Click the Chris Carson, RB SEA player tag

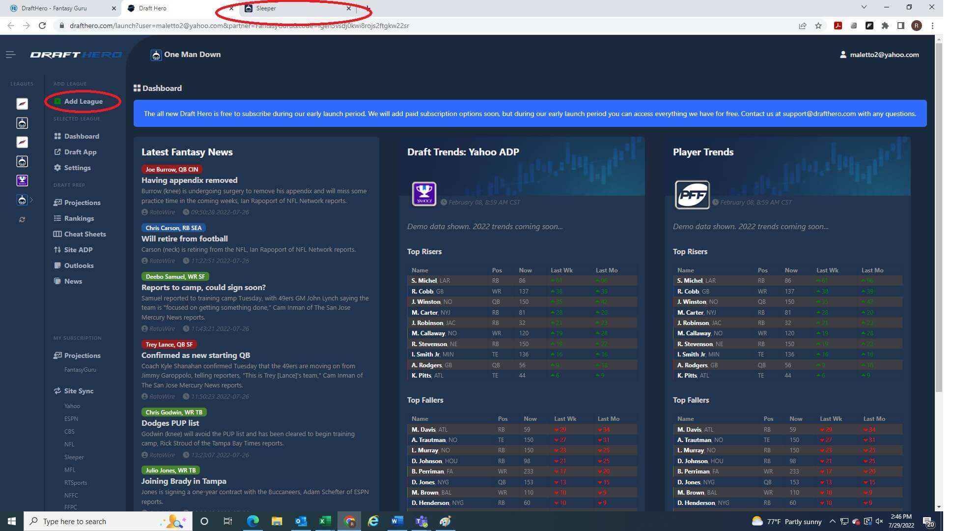click(173, 228)
